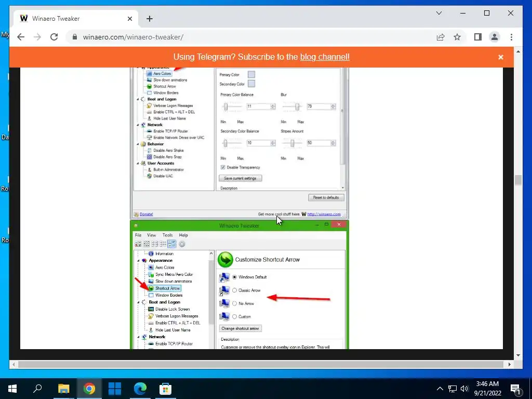
Task: Open the taskbar search magnifier
Action: click(x=37, y=389)
